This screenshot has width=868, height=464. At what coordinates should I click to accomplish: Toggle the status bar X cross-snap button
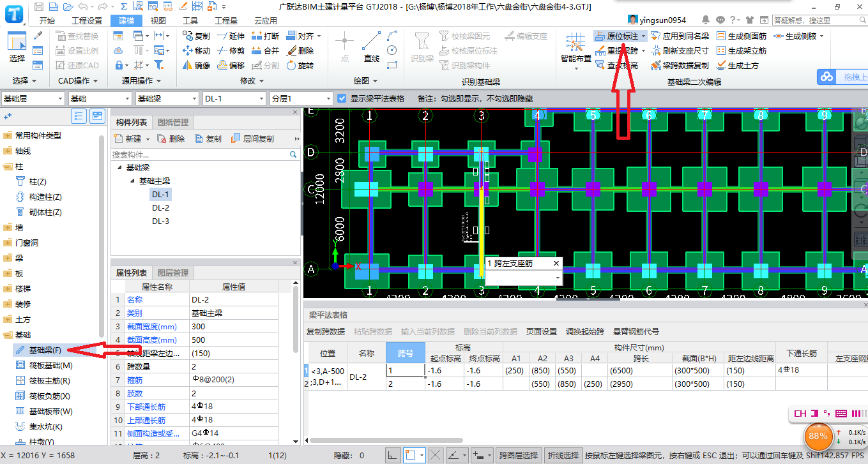[x=436, y=455]
